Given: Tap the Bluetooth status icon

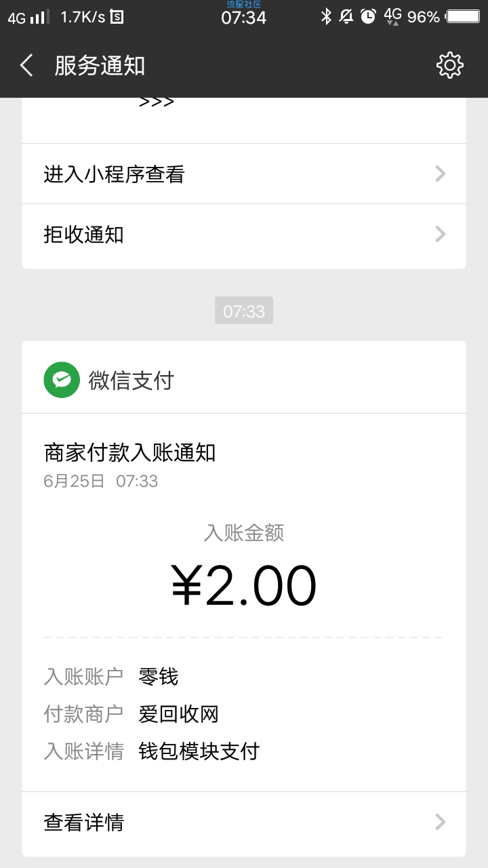Looking at the screenshot, I should click(326, 16).
